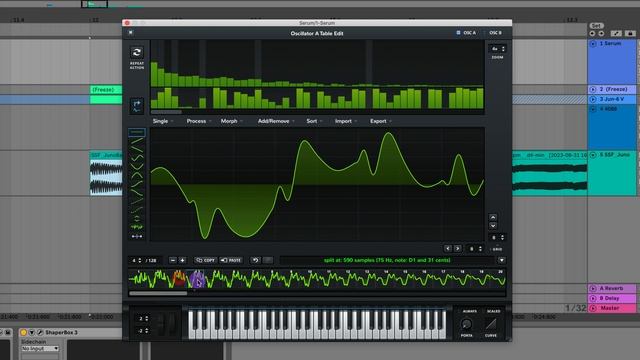Screen dimensions: 640x360
Task: Click the undo arrow button
Action: (255, 260)
